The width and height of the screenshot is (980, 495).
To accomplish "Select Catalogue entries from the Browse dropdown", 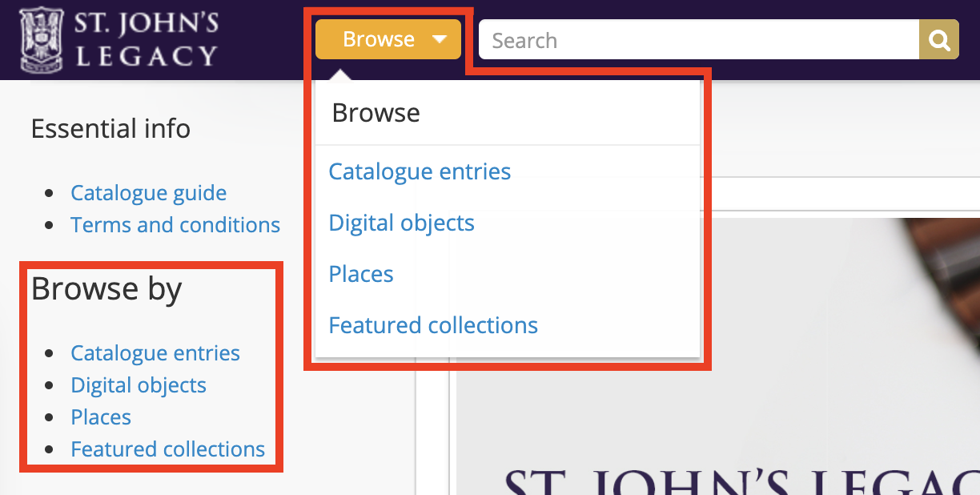I will (x=419, y=171).
